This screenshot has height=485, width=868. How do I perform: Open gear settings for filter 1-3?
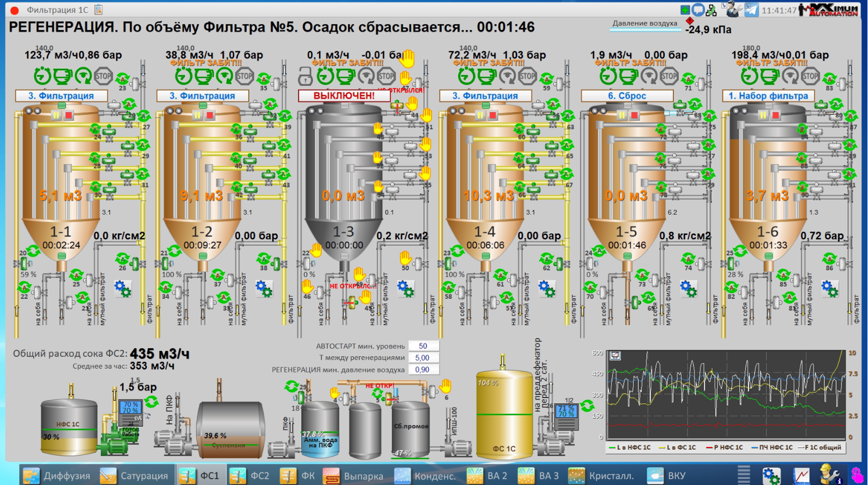405,288
